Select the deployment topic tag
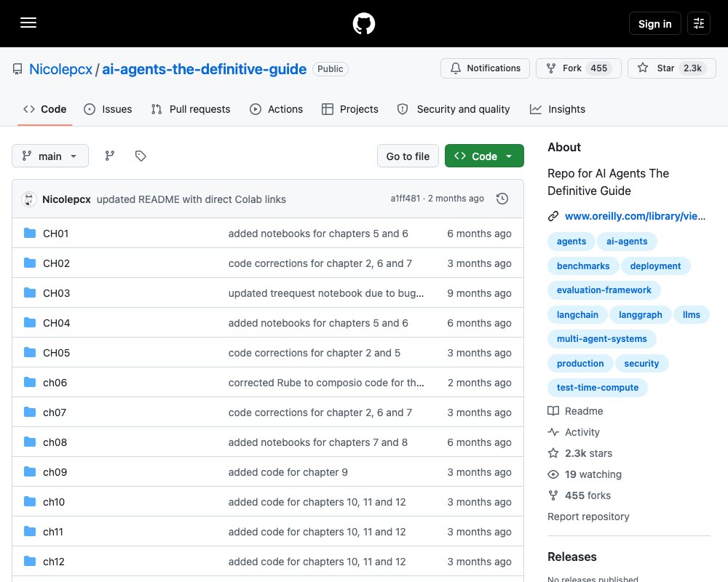Screen dimensions: 728x582 coord(655,266)
